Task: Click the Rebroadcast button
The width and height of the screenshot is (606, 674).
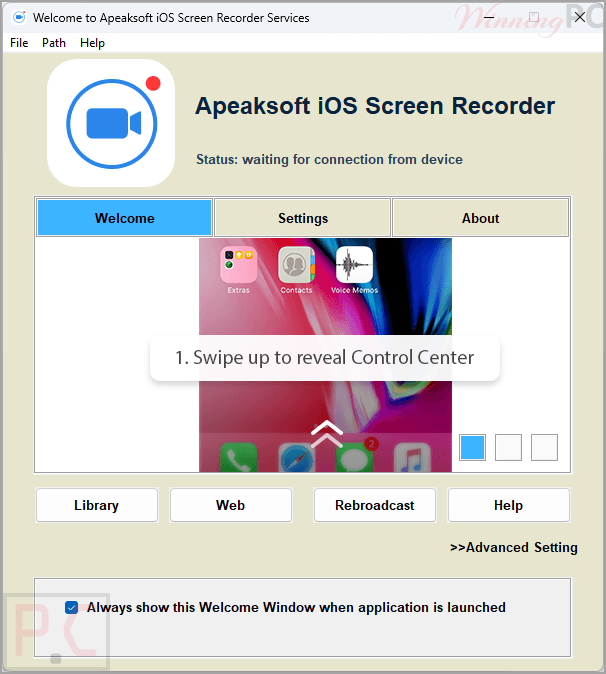Action: [375, 505]
